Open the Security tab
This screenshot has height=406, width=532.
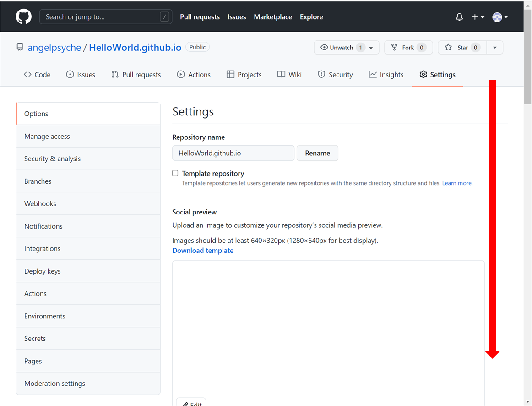335,75
